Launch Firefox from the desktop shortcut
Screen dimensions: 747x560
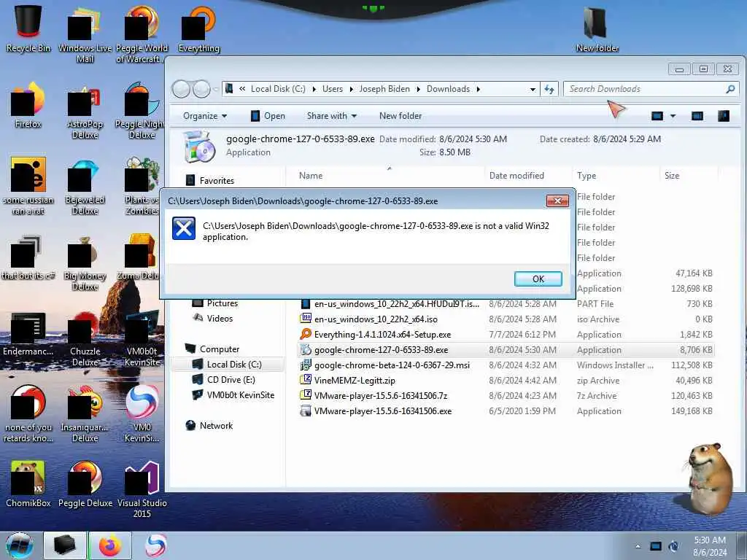point(28,106)
